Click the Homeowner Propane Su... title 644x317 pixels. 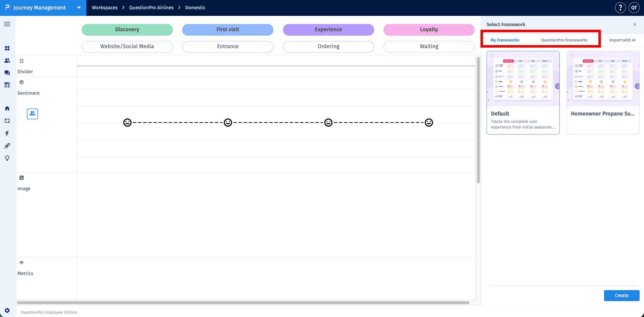point(602,114)
